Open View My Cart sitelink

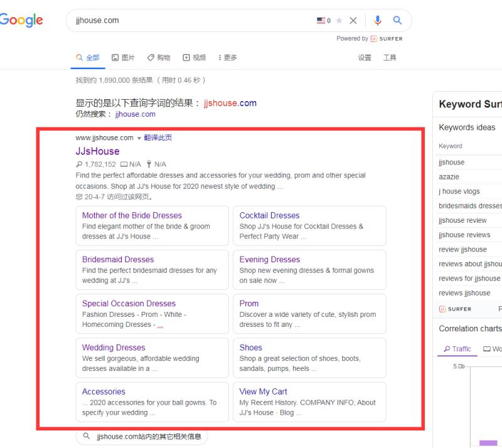pyautogui.click(x=263, y=392)
